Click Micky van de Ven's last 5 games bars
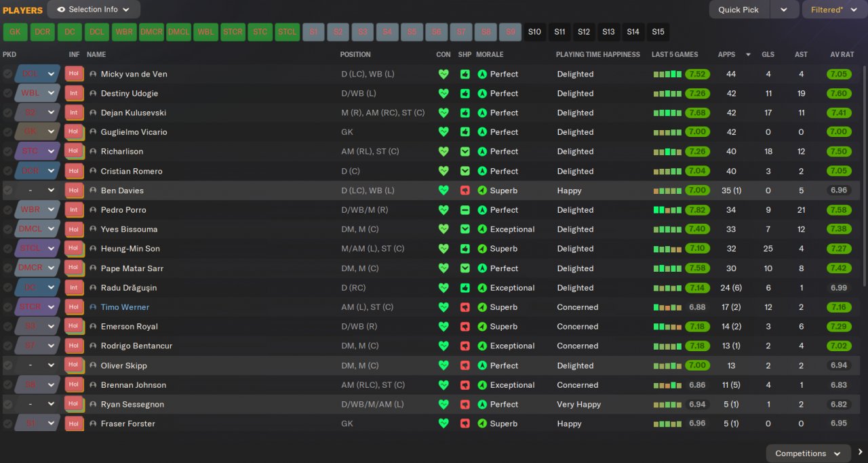The image size is (868, 463). point(667,74)
